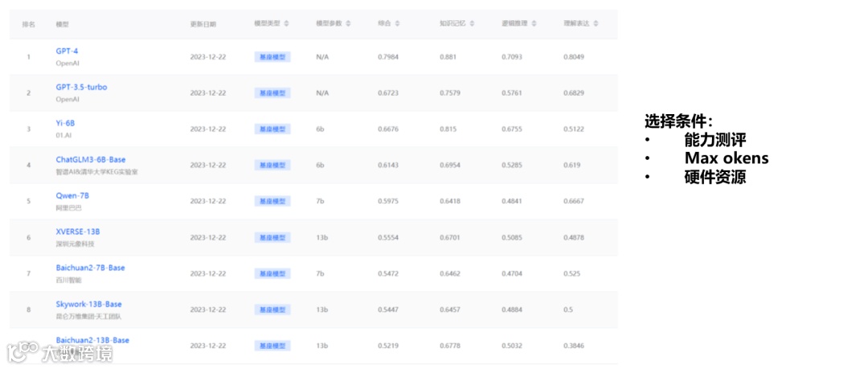Click the 模型 column header
The height and width of the screenshot is (369, 868).
tap(62, 24)
